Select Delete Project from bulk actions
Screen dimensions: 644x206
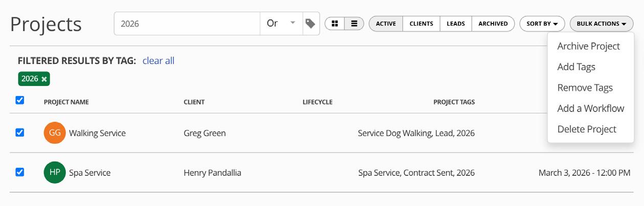pos(587,129)
